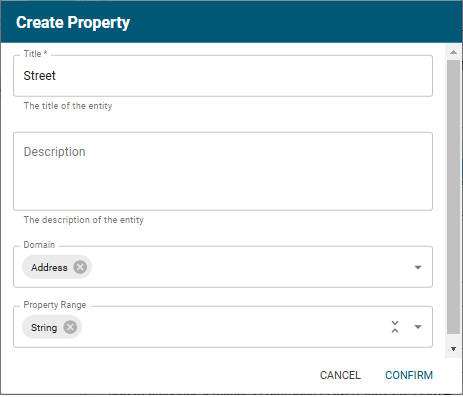This screenshot has width=463, height=397.
Task: Focus the Title field containing Street
Action: tap(223, 76)
